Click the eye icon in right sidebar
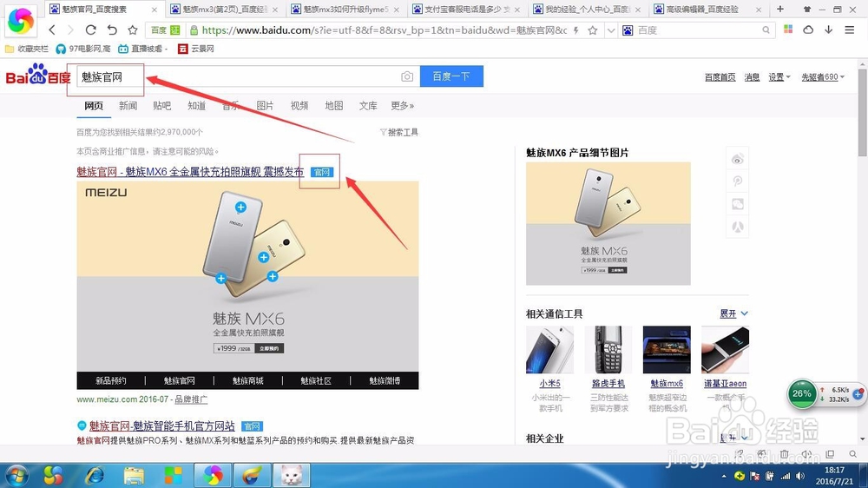868x488 pixels. click(x=737, y=160)
